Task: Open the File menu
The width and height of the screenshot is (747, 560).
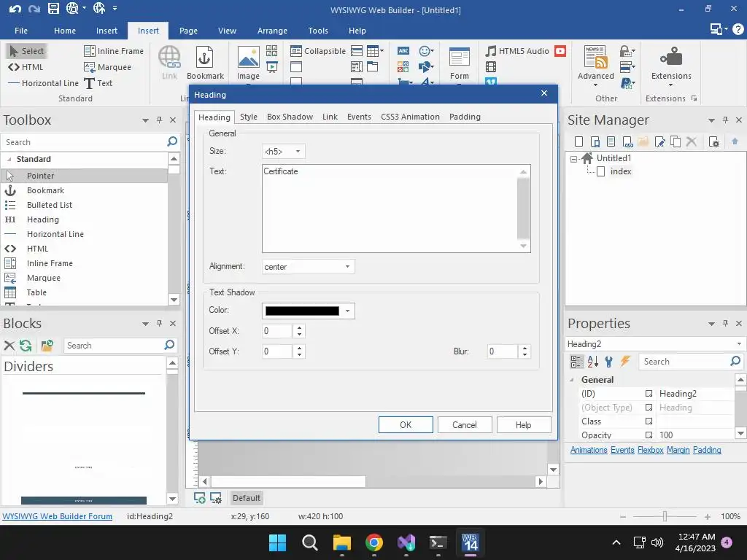Action: [x=21, y=31]
